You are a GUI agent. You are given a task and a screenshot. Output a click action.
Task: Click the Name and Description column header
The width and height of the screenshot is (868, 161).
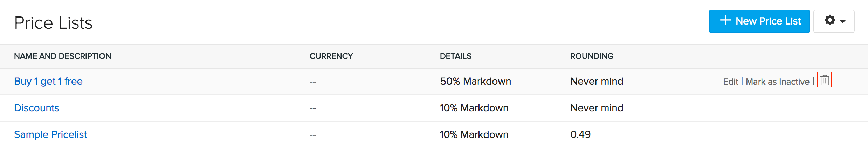point(62,56)
